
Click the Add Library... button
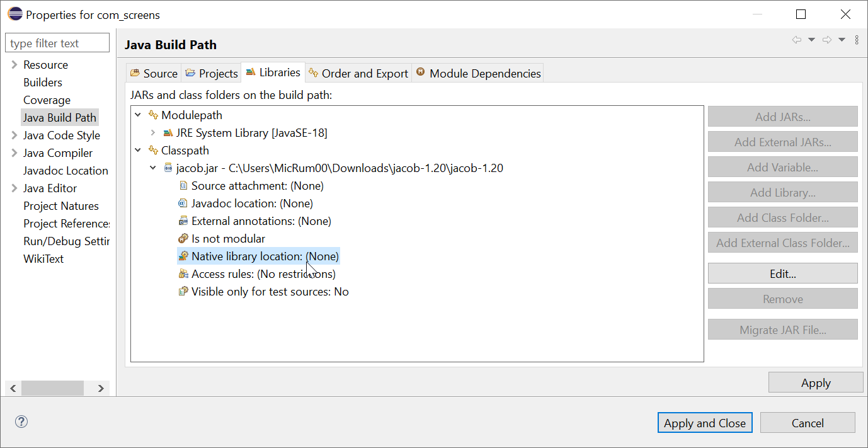tap(783, 192)
